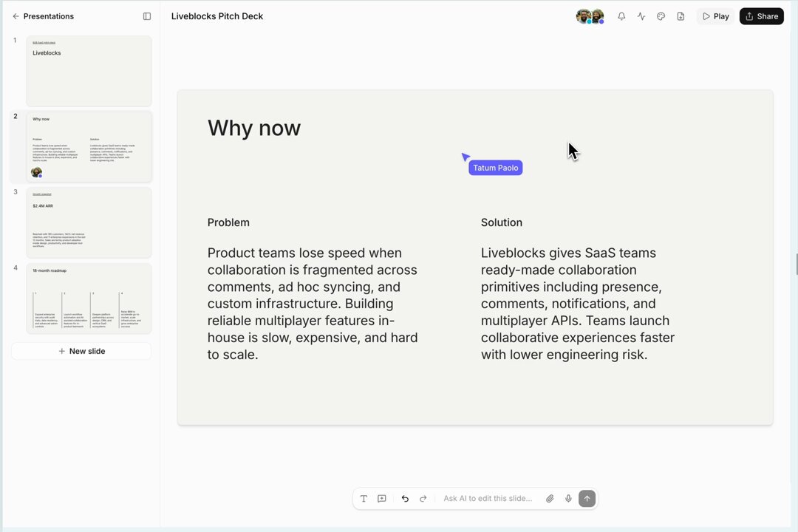Select slide 1 Liveblocks thumbnail

point(89,71)
